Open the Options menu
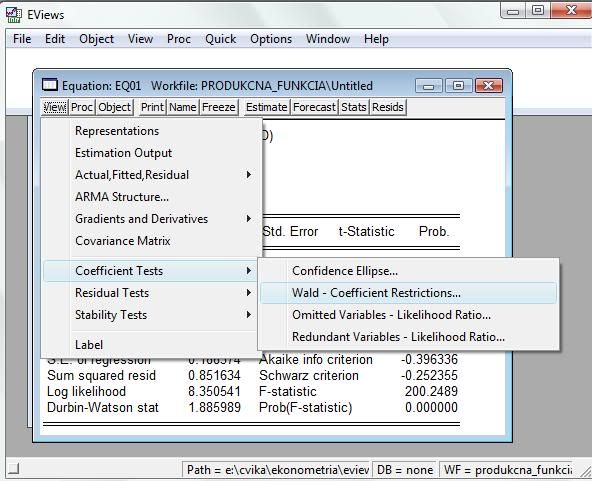592x481 pixels. coord(271,39)
